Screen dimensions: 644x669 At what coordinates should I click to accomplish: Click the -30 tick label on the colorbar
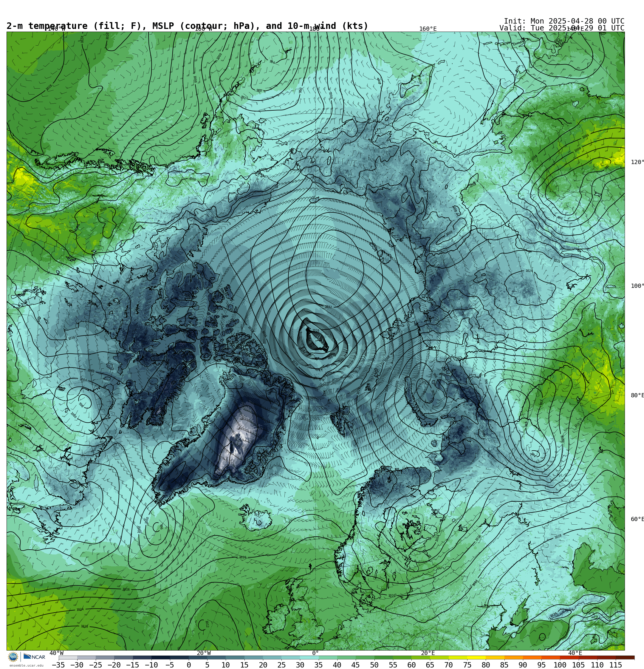point(77,665)
